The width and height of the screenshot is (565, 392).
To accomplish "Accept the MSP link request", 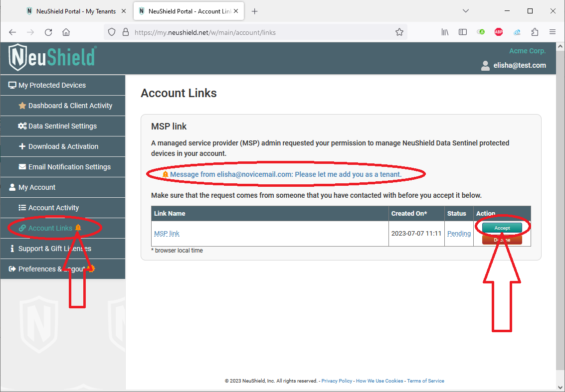I will point(502,228).
